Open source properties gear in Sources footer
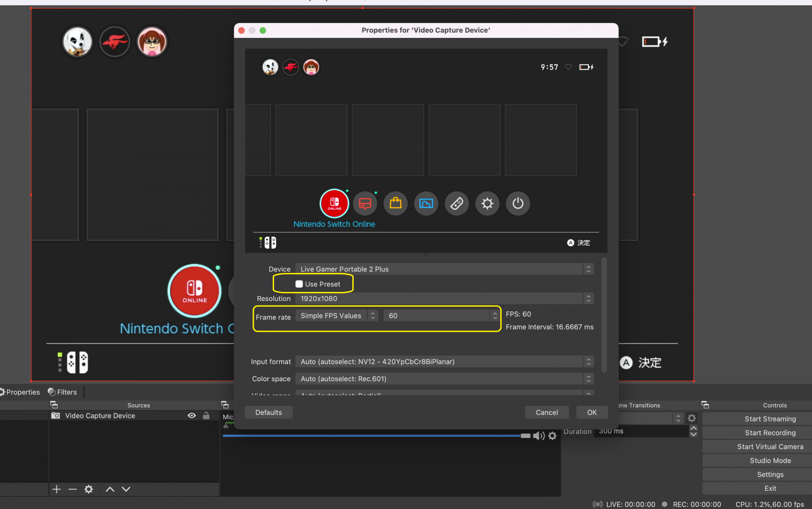The height and width of the screenshot is (509, 812). [x=88, y=489]
